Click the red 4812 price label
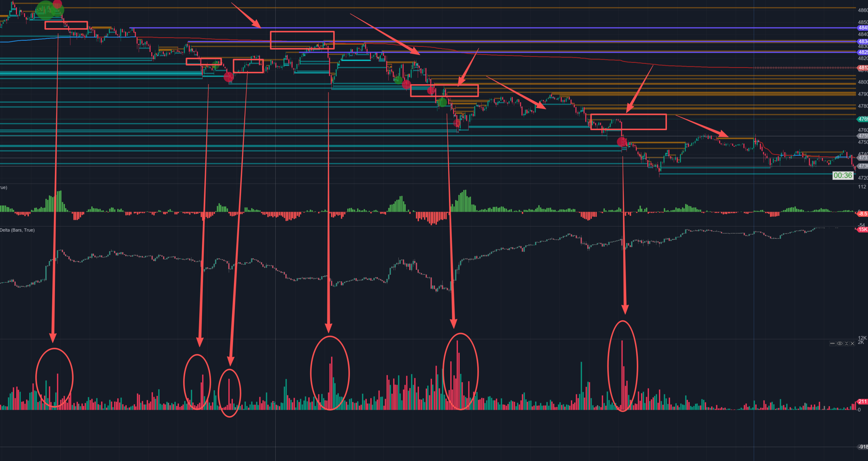 point(863,68)
